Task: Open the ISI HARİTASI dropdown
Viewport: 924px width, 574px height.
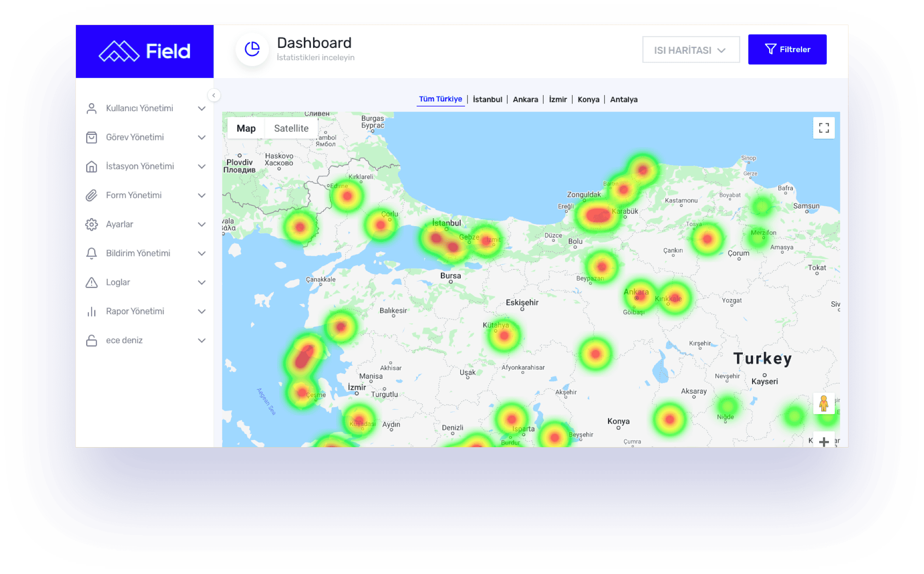Action: tap(691, 50)
